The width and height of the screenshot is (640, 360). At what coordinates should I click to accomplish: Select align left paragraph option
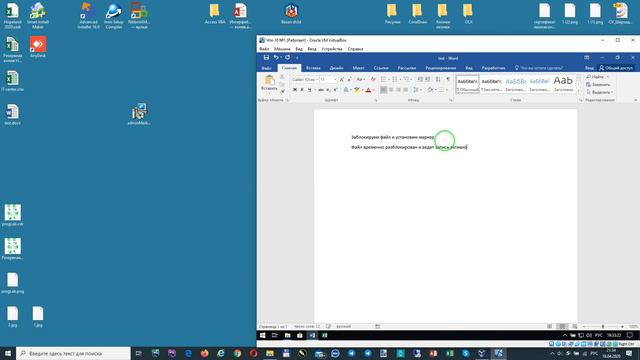pos(384,90)
